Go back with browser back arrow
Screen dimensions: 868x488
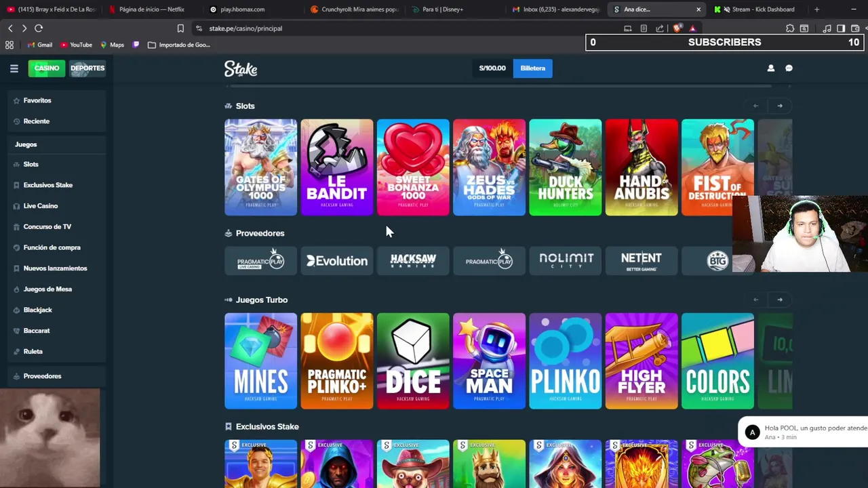pyautogui.click(x=10, y=28)
